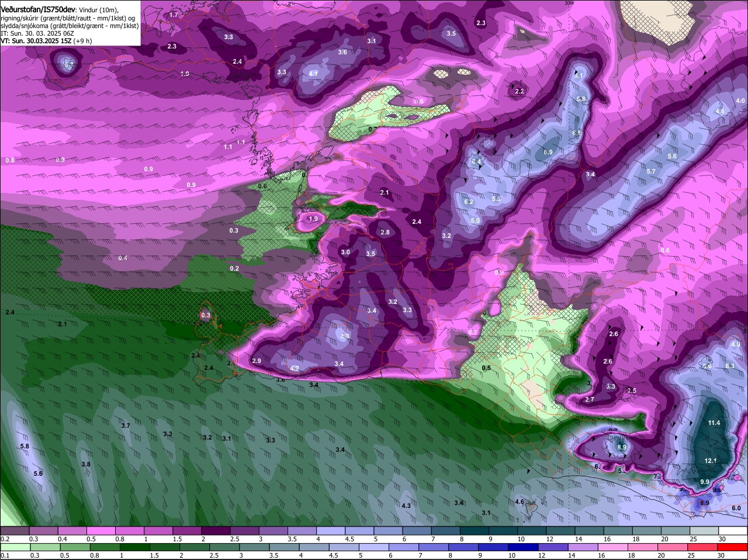
Task: Click the 3.7 value on the map
Action: (x=126, y=426)
